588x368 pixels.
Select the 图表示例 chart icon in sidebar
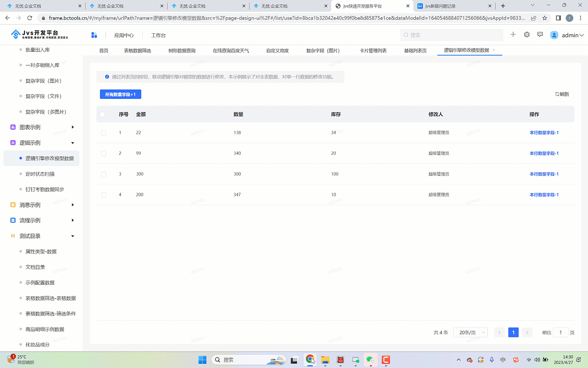pos(13,127)
